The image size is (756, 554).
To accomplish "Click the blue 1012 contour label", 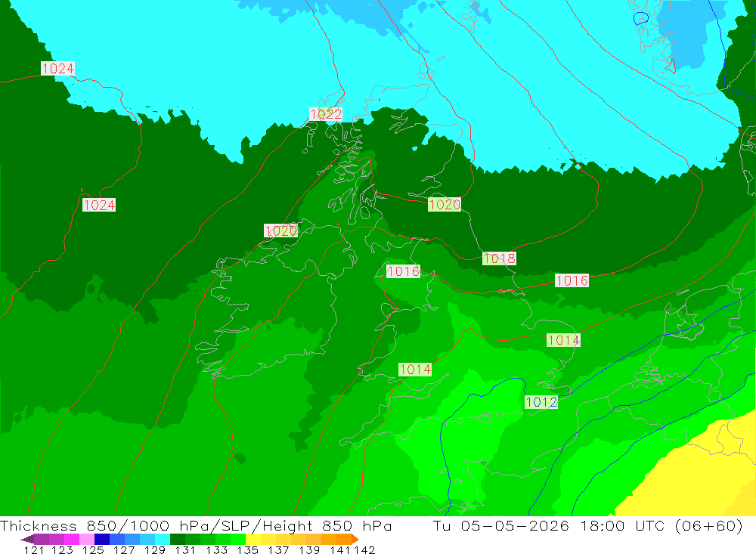I will 541,402.
